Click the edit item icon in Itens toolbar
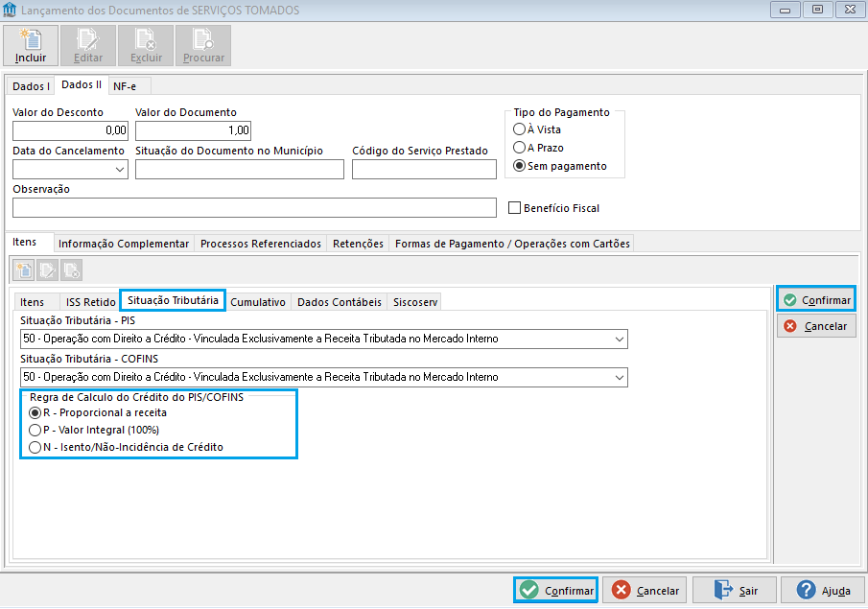Image resolution: width=868 pixels, height=609 pixels. [x=47, y=270]
